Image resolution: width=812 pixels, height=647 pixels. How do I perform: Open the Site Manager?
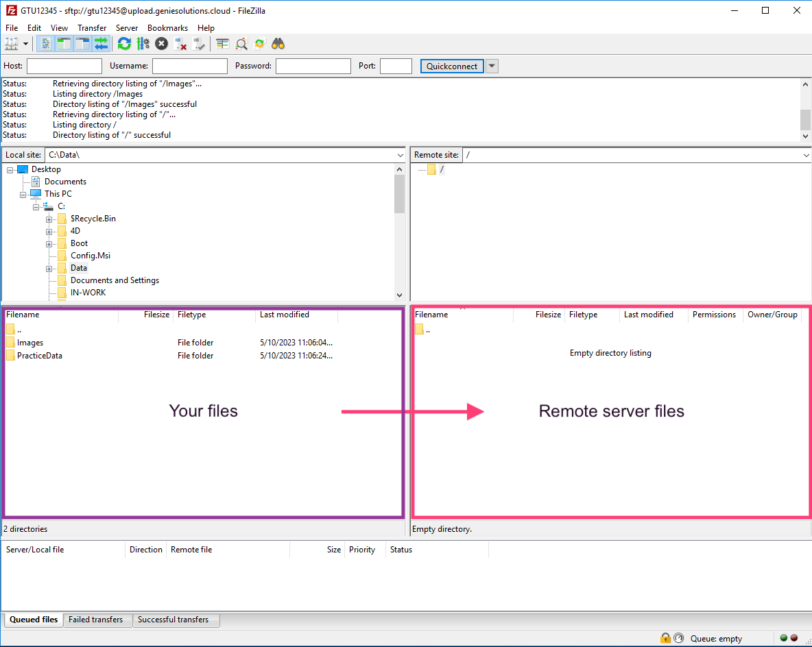click(x=12, y=43)
